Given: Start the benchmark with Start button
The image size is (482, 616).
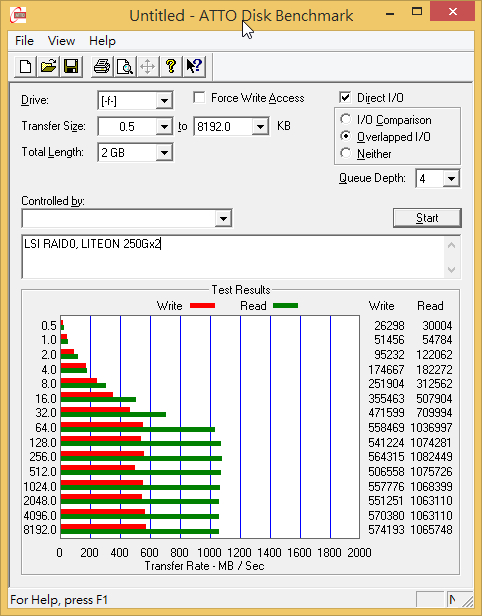Looking at the screenshot, I should pyautogui.click(x=427, y=218).
